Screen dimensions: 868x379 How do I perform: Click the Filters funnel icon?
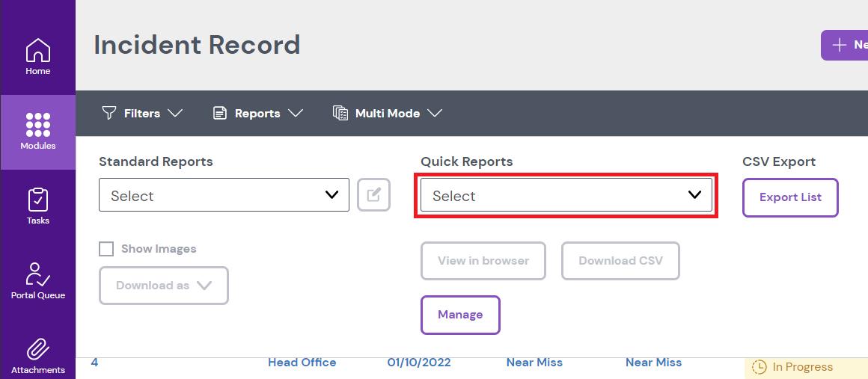(x=109, y=113)
